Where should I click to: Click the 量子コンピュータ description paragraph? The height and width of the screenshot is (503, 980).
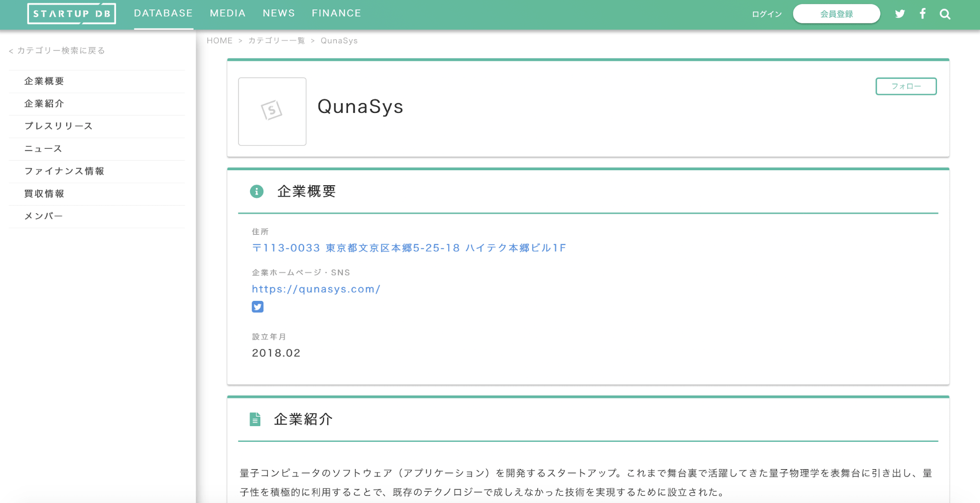pyautogui.click(x=586, y=482)
